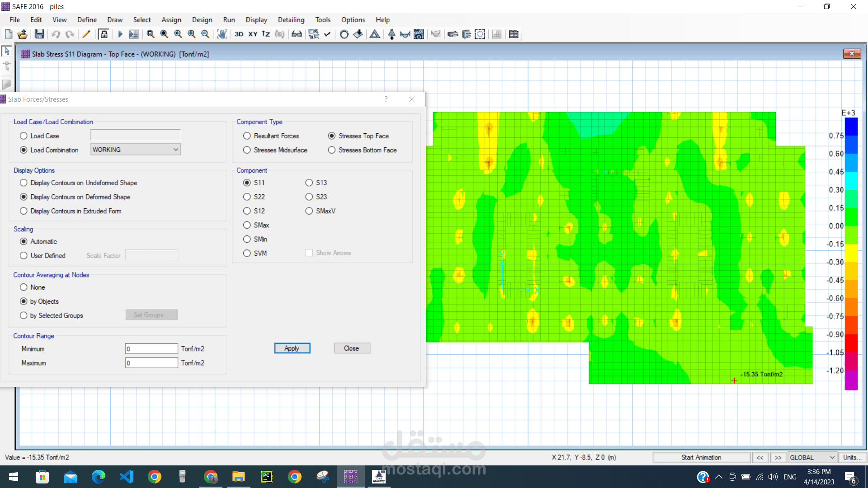This screenshot has height=488, width=868.
Task: Click the XY plan view icon
Action: pyautogui.click(x=253, y=34)
